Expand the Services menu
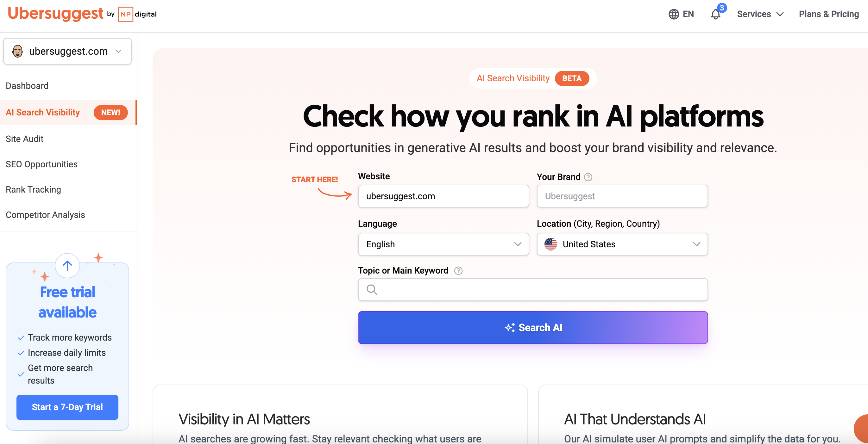Viewport: 868px width, 444px height. pos(760,14)
